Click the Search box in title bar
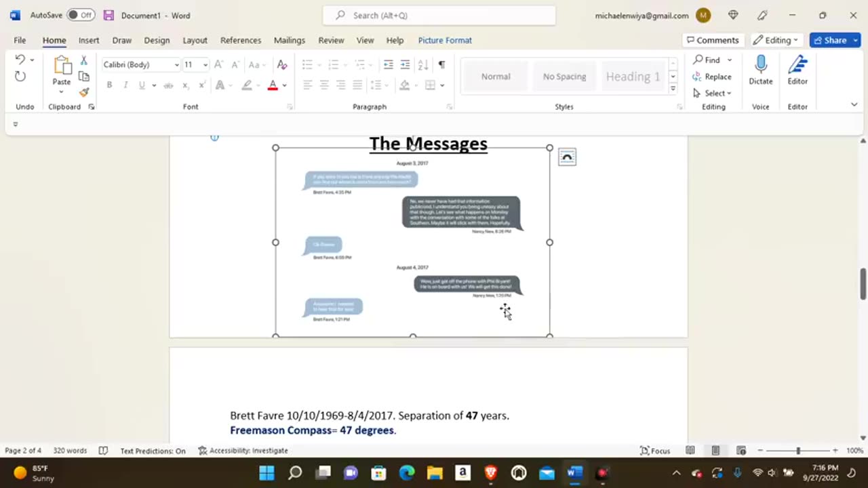 439,15
